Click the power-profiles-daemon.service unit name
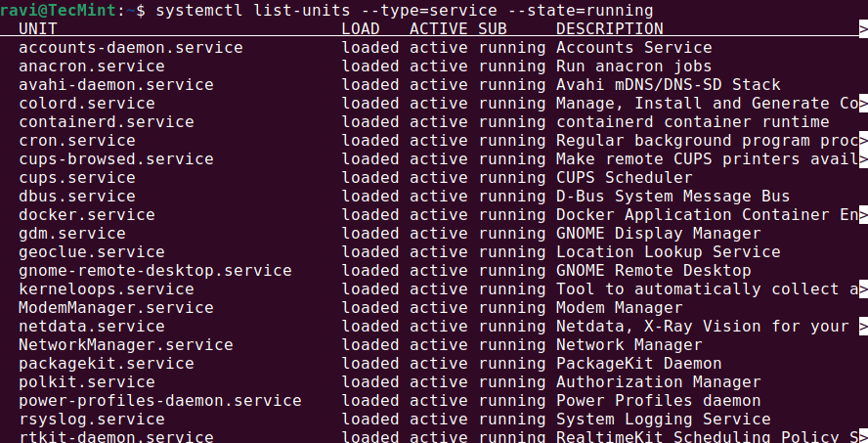The image size is (868, 443). 160,401
